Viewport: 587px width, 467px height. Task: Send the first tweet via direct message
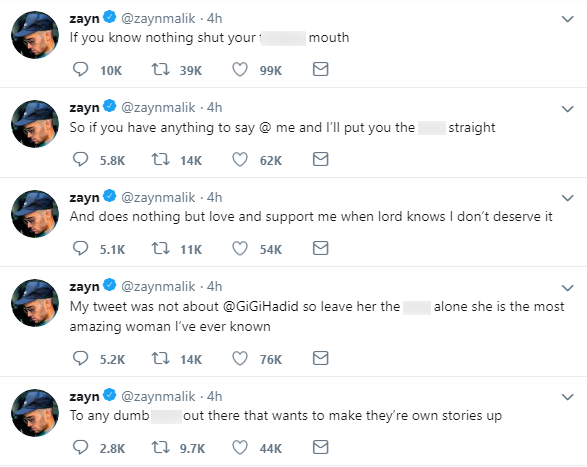coord(320,69)
